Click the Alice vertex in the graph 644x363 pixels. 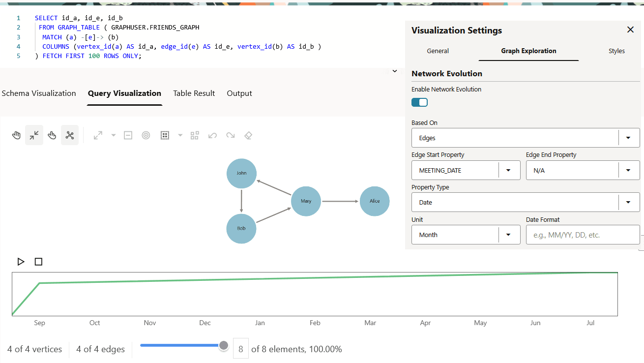375,201
